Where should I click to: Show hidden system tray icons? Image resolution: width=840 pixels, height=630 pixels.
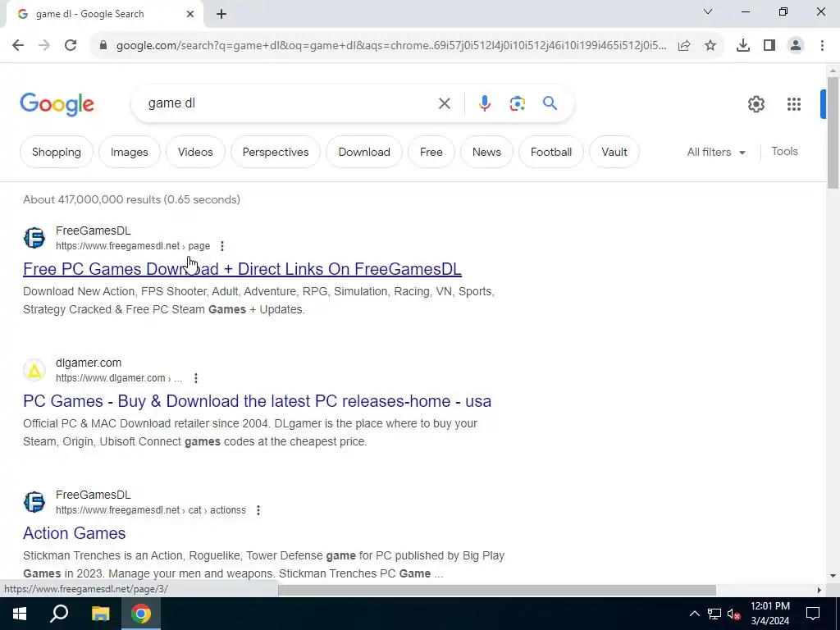click(x=694, y=614)
